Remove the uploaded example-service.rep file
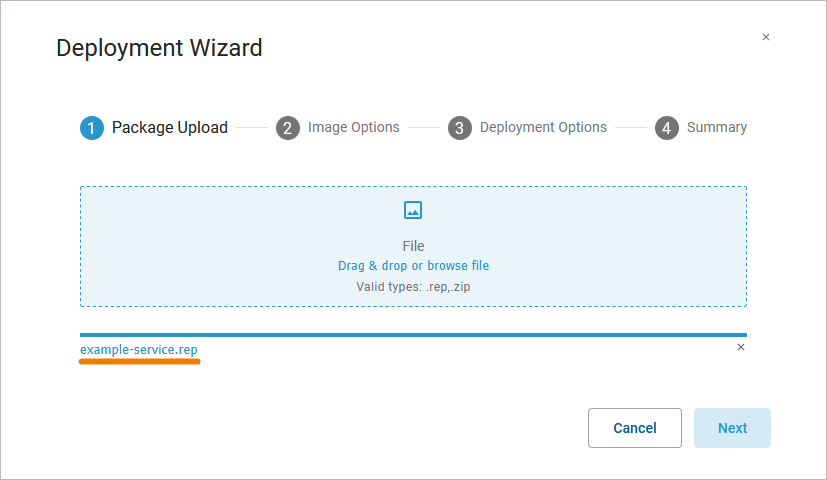827x480 pixels. 741,347
